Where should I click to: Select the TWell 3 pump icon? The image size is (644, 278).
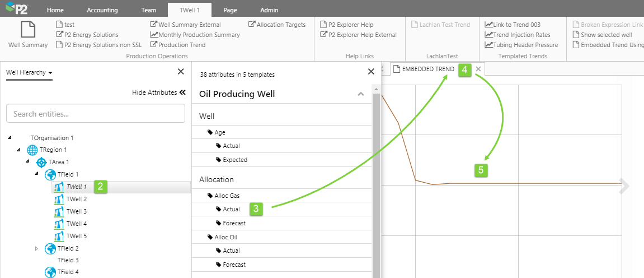tap(59, 211)
